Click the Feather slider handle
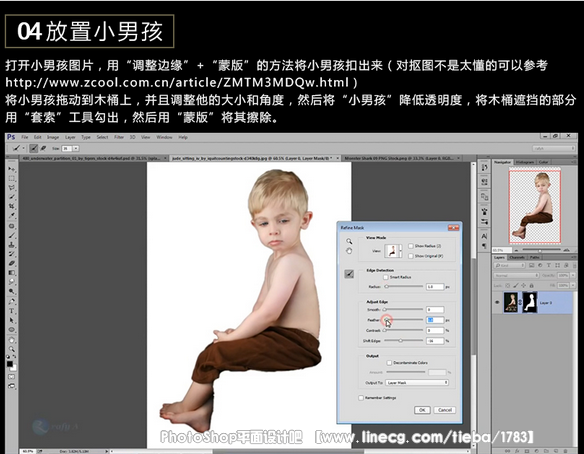The height and width of the screenshot is (454, 584). click(x=386, y=320)
